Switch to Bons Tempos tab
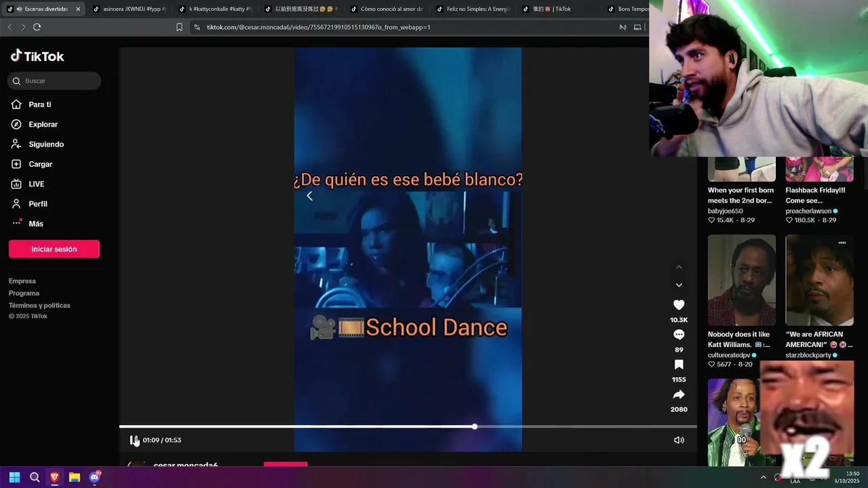This screenshot has width=868, height=488. pyautogui.click(x=627, y=9)
